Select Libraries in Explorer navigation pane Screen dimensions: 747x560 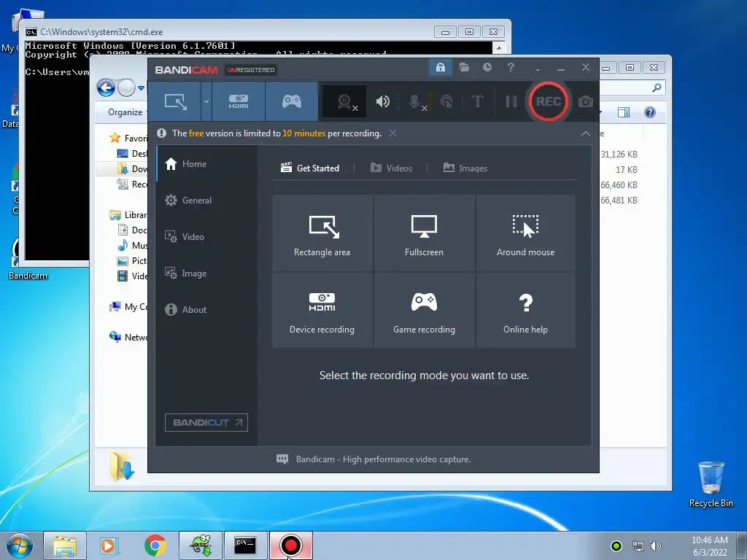pyautogui.click(x=128, y=215)
